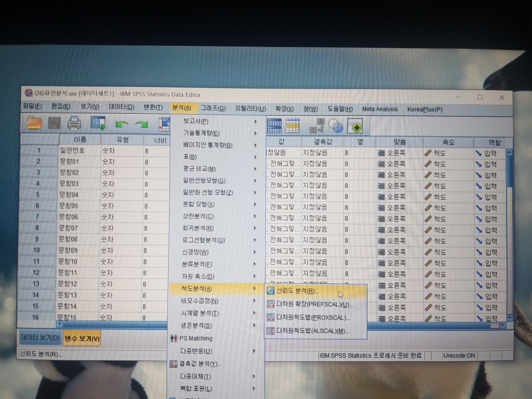The image size is (532, 399).
Task: Expand the 다중반응(U) submenu
Action: point(216,351)
